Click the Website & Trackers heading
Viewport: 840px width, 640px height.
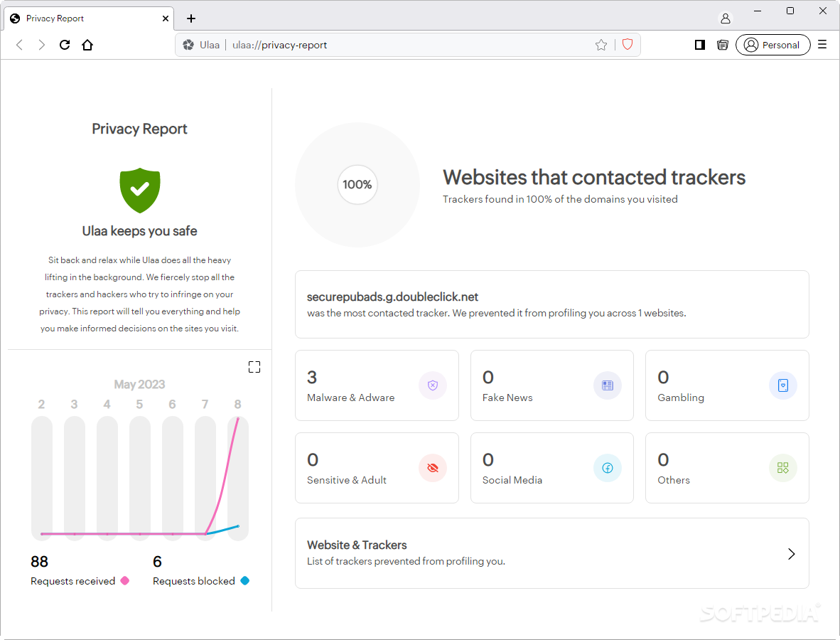tap(357, 545)
